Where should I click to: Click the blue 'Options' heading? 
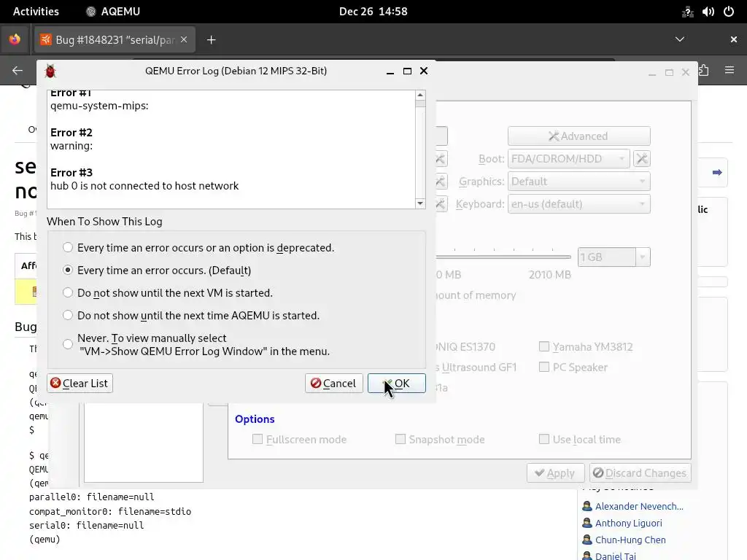255,419
